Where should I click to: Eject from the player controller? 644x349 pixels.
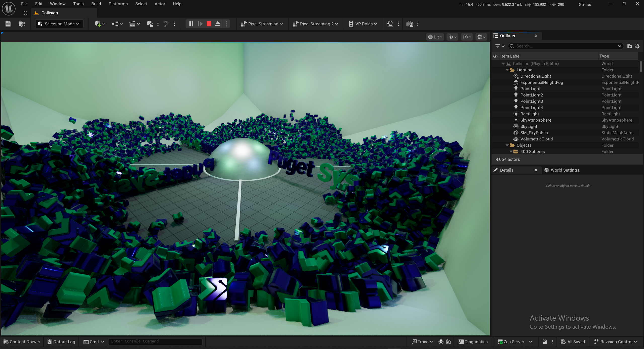tap(218, 24)
